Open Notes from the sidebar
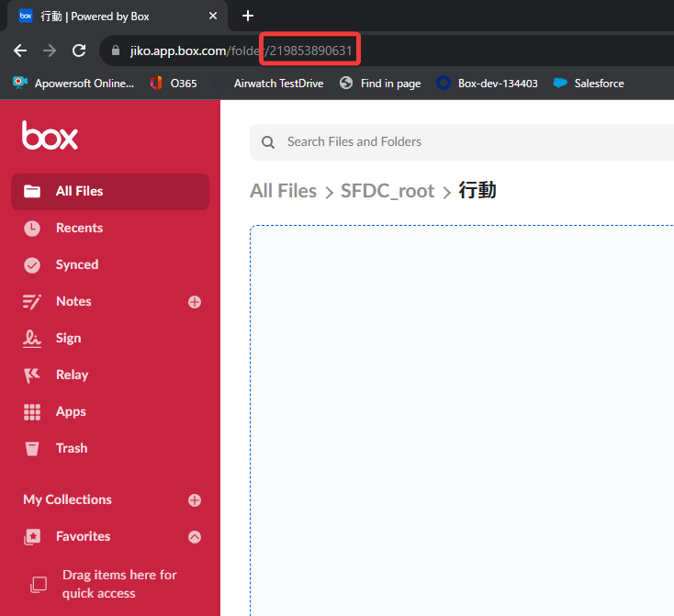The image size is (674, 616). click(x=73, y=301)
